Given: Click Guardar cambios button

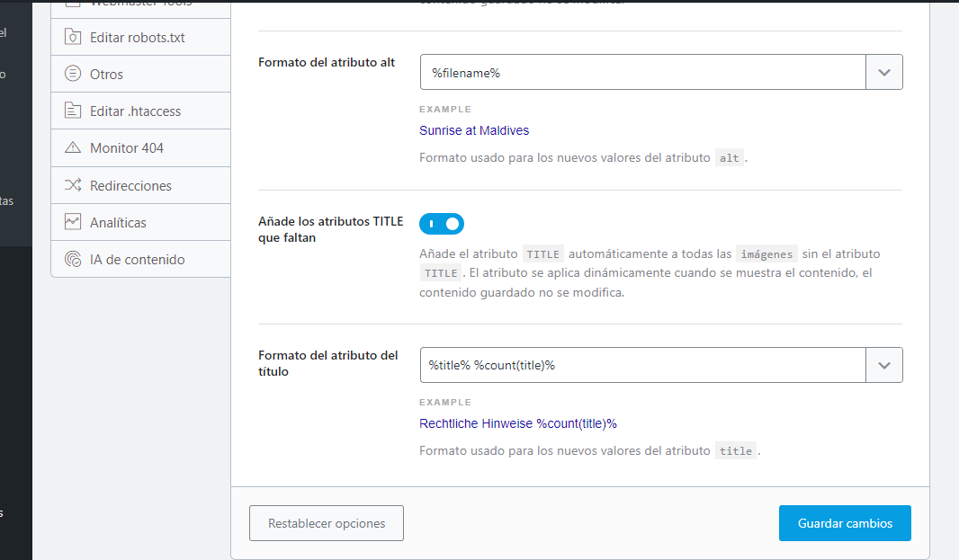Looking at the screenshot, I should (x=845, y=523).
